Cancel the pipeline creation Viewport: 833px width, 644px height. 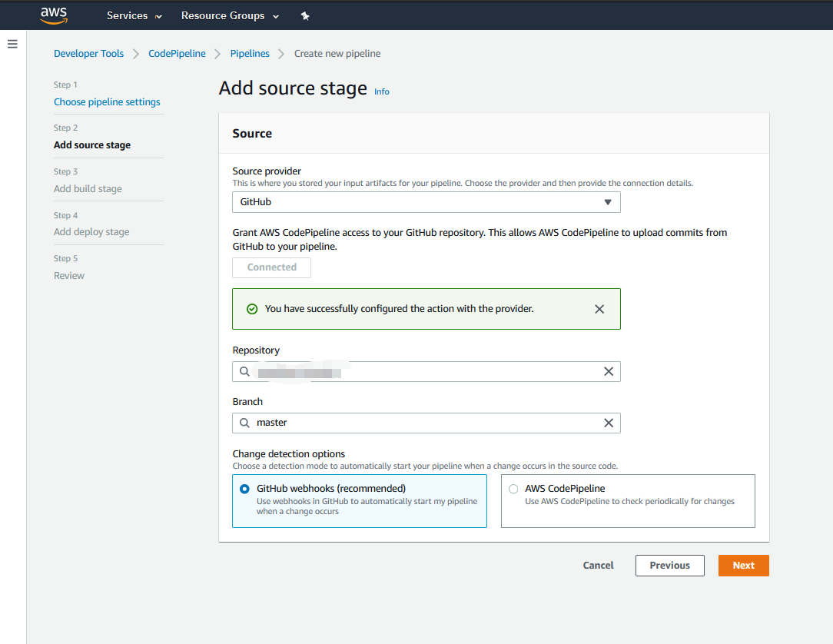coord(598,566)
